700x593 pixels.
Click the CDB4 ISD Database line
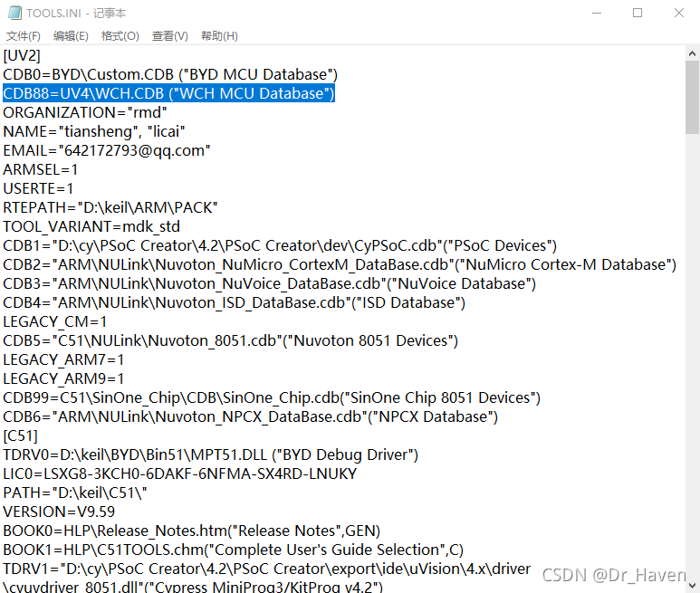[x=234, y=302]
